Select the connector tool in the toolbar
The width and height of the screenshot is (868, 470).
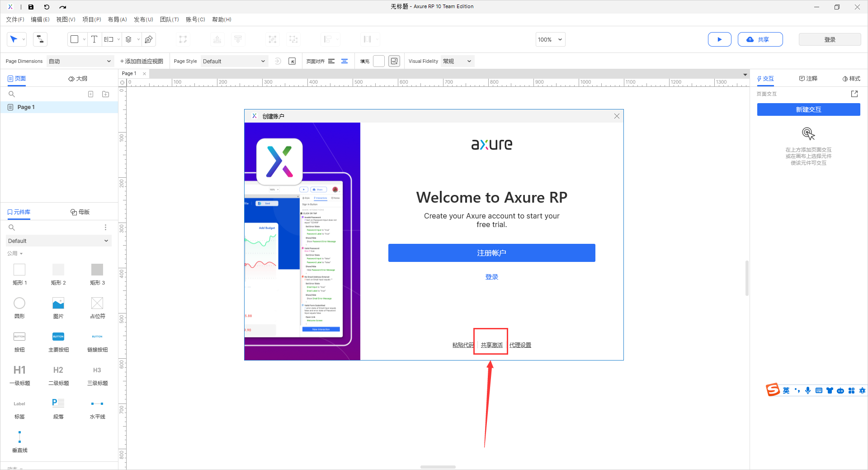[40, 39]
